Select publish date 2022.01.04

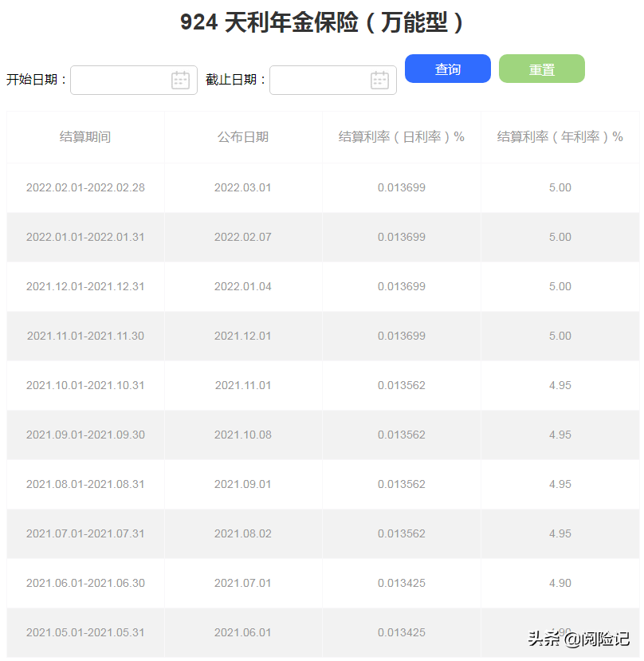click(243, 286)
